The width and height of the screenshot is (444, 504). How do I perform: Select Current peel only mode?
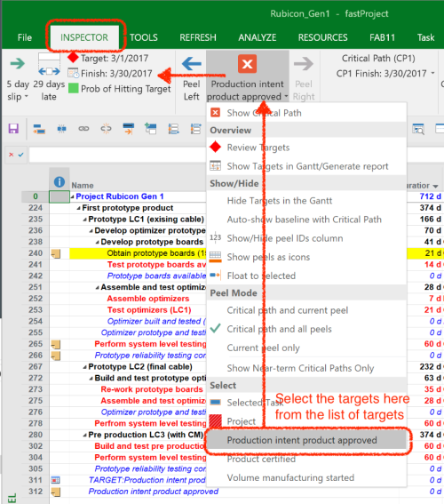click(263, 348)
